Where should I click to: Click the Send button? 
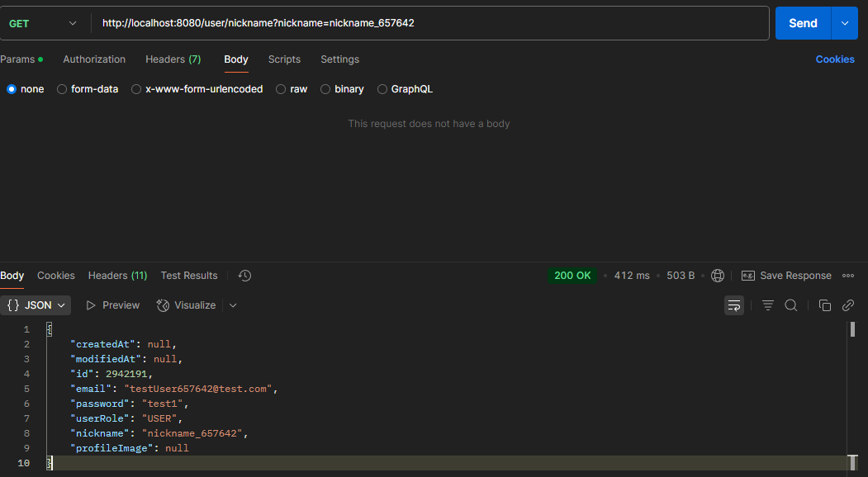tap(803, 23)
